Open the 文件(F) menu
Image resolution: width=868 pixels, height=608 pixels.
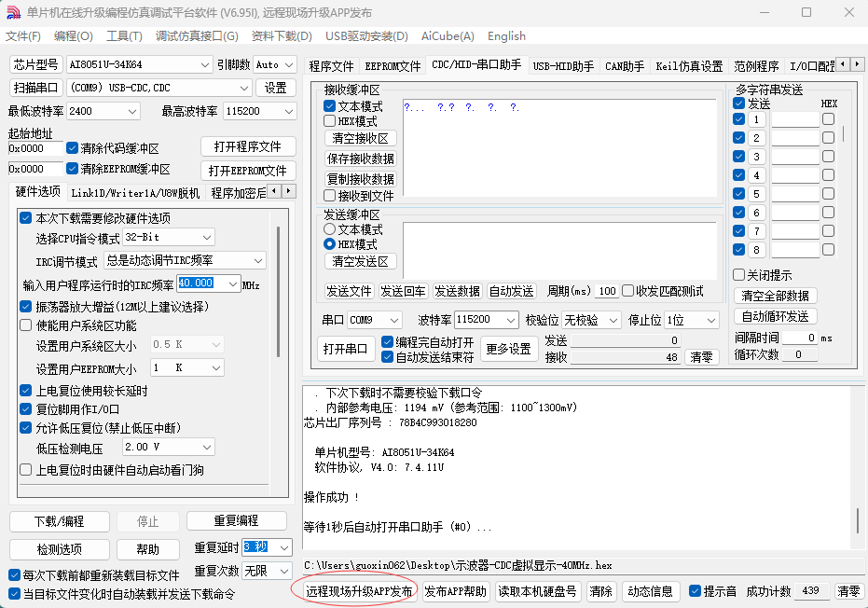coord(22,36)
